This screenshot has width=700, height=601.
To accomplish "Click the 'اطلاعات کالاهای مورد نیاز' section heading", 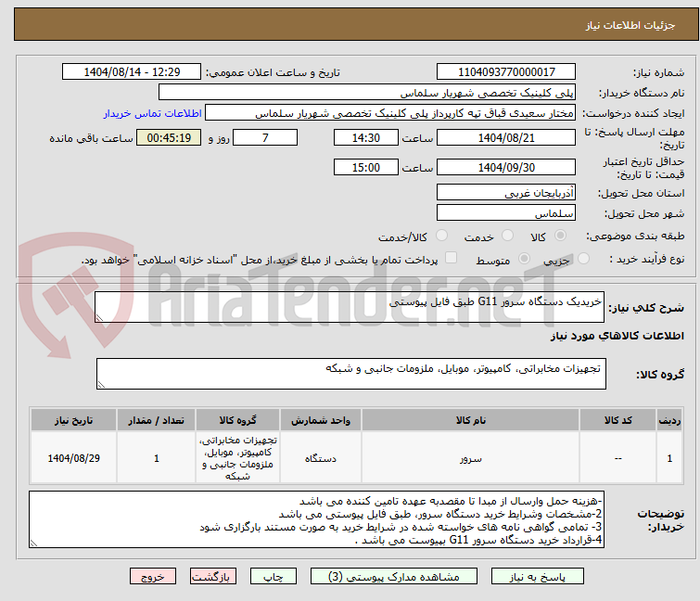I will click(617, 336).
